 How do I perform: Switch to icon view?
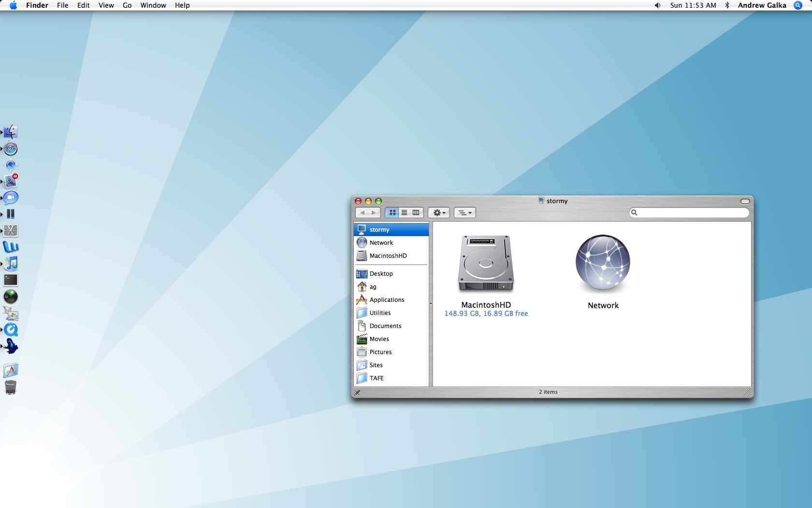coord(392,212)
